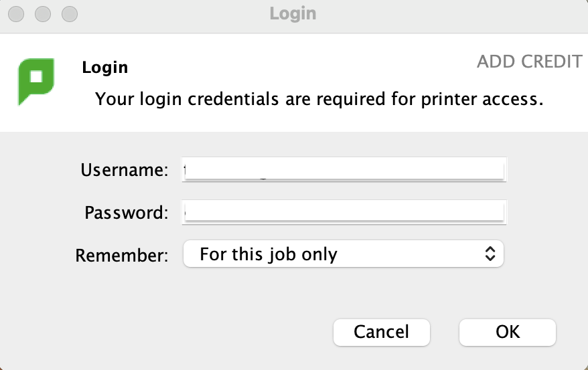Zoom the Login window using the third title bar circle
Screen dimensions: 588x370
coord(70,14)
